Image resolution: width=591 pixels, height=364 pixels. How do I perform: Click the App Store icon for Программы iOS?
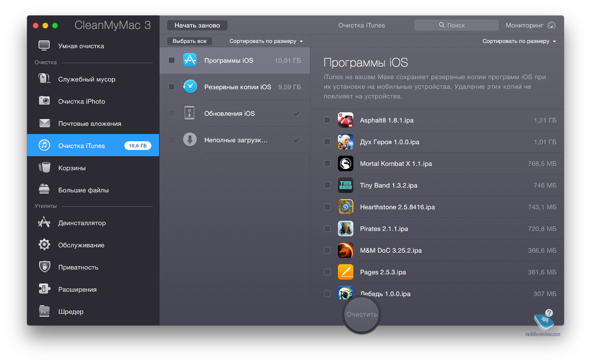190,60
